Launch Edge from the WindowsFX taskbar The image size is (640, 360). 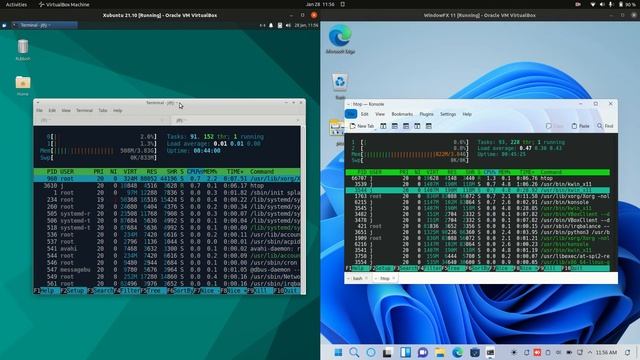(458, 352)
